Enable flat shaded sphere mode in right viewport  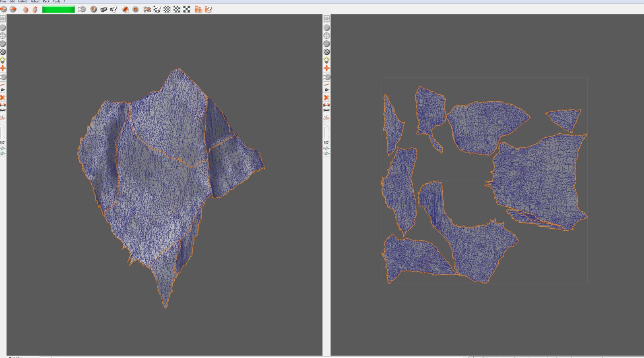coord(326,27)
